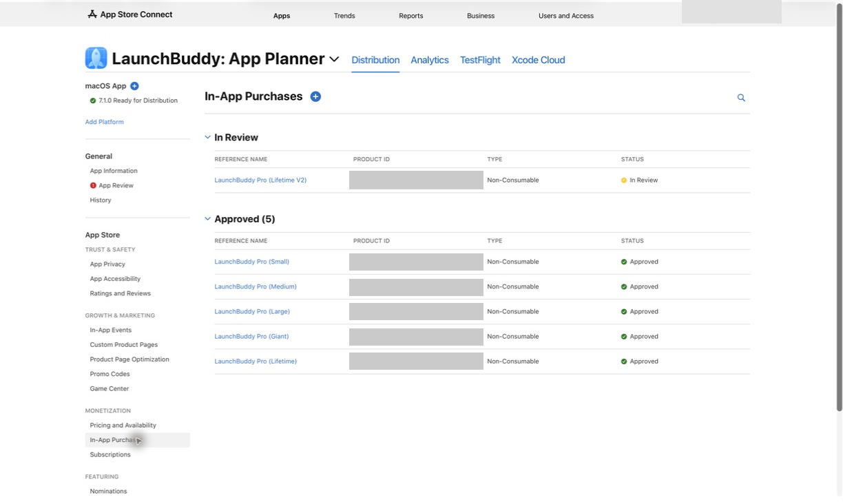Screen dimensions: 843x504
Task: Open Reports in top navigation
Action: tap(411, 16)
